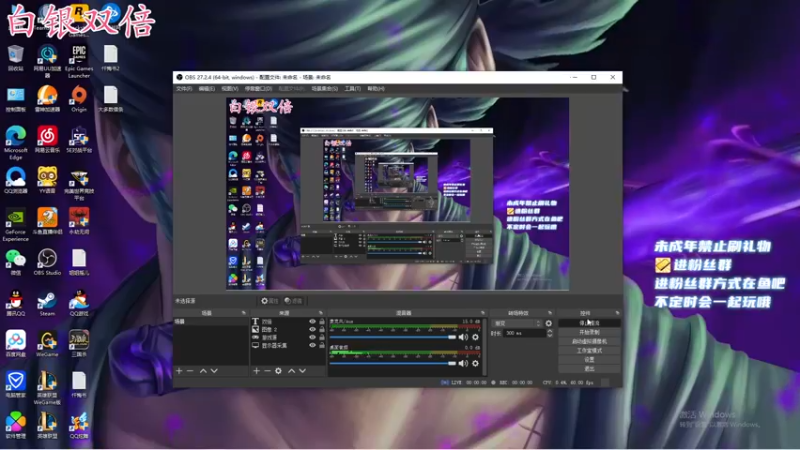Click the microphone volume slider handle

tap(452, 337)
